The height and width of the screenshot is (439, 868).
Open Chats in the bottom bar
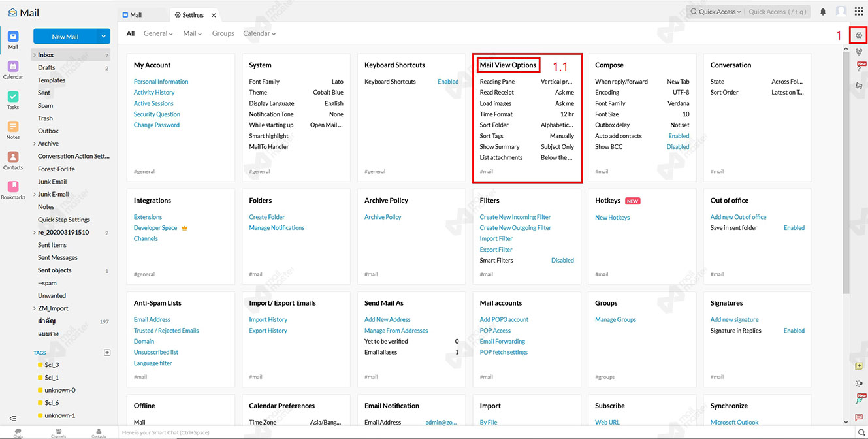click(x=18, y=432)
